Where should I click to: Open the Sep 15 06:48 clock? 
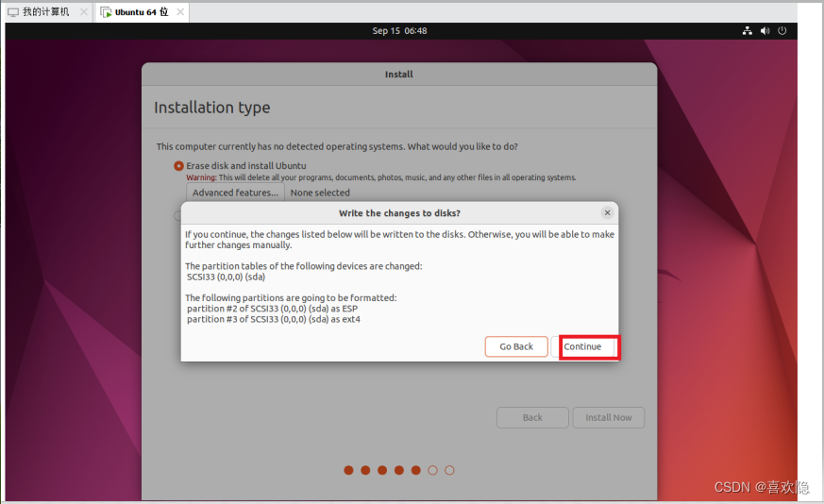coord(399,31)
